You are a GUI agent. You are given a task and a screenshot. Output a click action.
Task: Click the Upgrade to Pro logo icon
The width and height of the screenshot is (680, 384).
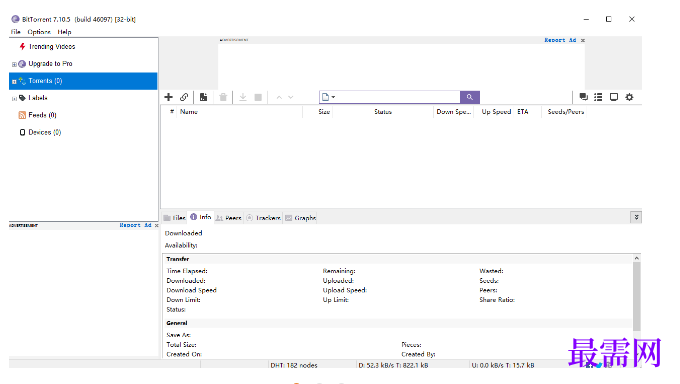tap(22, 64)
